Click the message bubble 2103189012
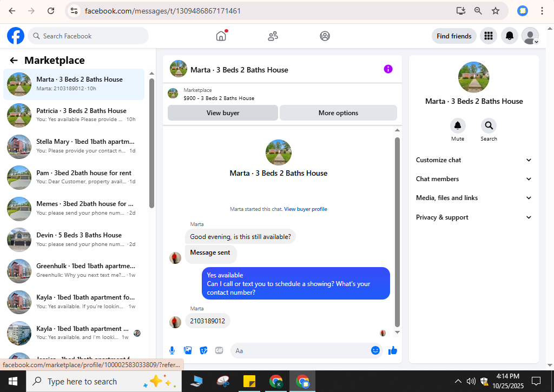554x392 pixels. click(x=207, y=321)
